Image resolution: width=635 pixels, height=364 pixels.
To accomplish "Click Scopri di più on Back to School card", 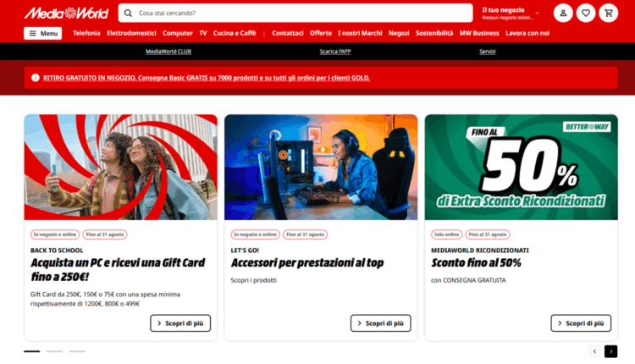I will point(180,323).
